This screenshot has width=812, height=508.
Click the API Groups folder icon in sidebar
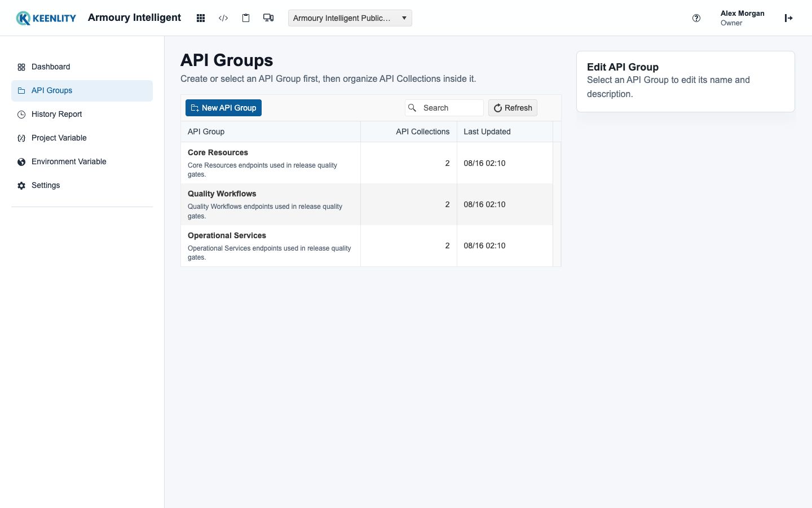tap(21, 91)
